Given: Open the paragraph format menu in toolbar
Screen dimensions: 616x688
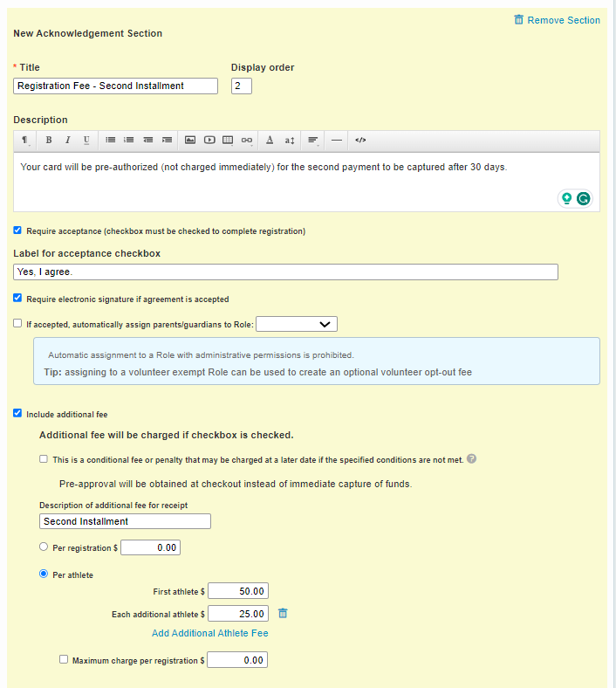Looking at the screenshot, I should pos(24,141).
